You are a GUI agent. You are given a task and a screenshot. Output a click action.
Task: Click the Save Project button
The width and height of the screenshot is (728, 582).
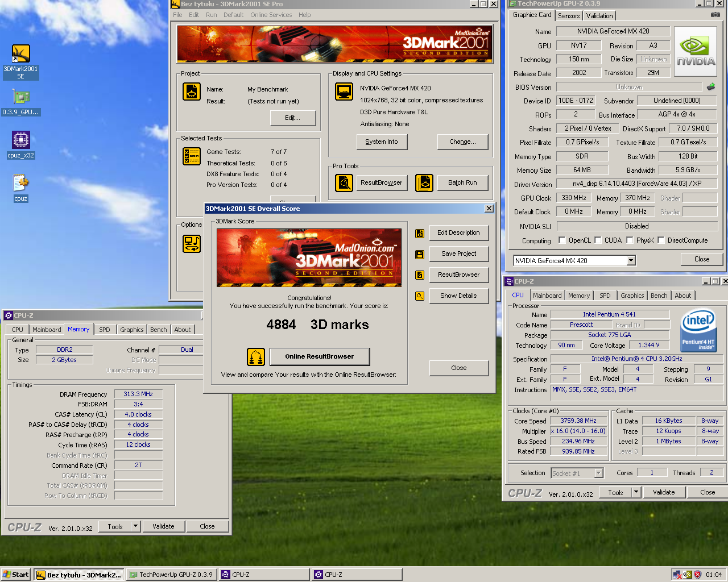pos(458,254)
